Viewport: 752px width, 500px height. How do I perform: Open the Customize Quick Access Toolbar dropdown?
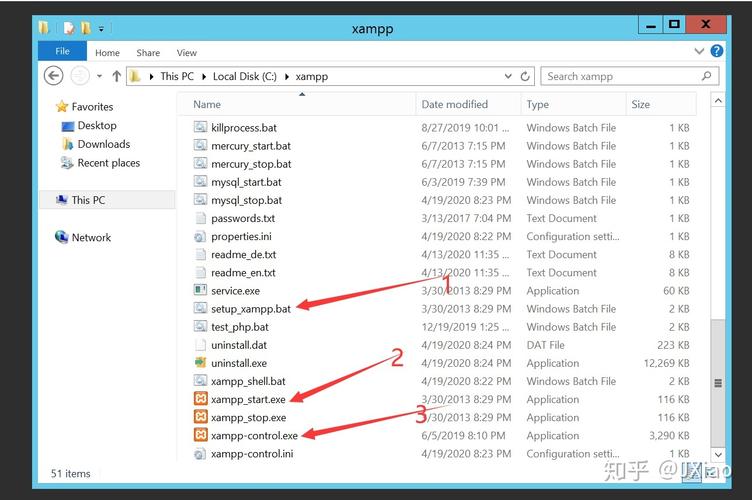coord(101,29)
